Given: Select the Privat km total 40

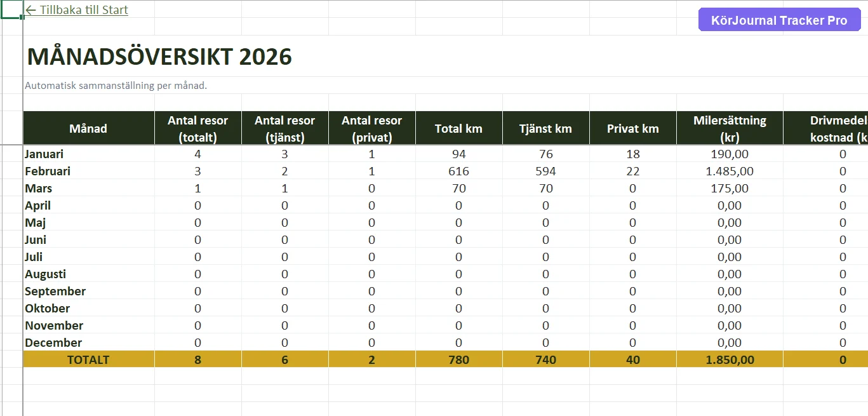Looking at the screenshot, I should click(632, 359).
